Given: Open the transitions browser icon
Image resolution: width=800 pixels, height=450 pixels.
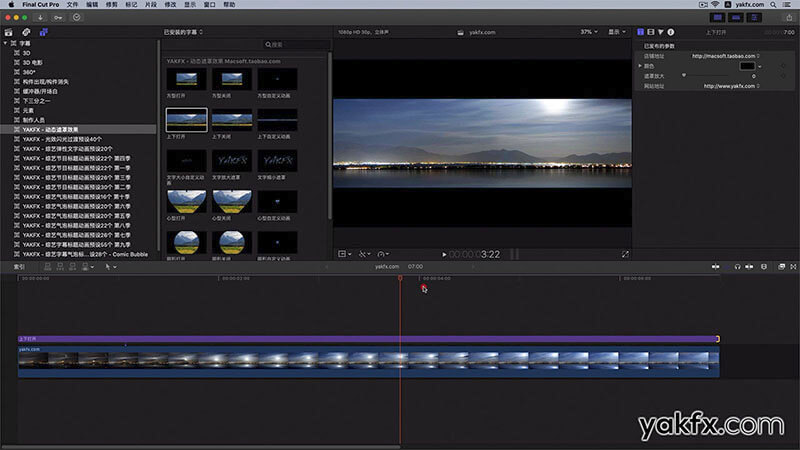Looking at the screenshot, I should coord(793,267).
